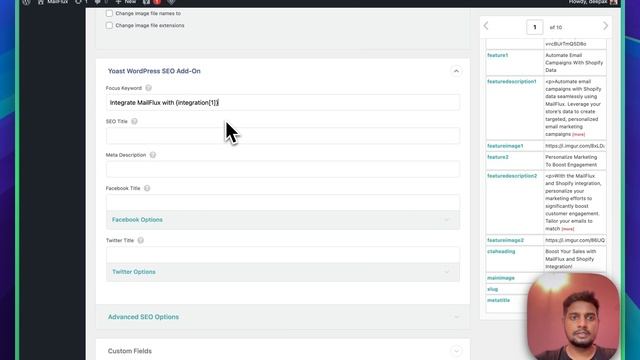Select the slug field tag
Viewport: 640px width, 360px height.
coord(493,289)
